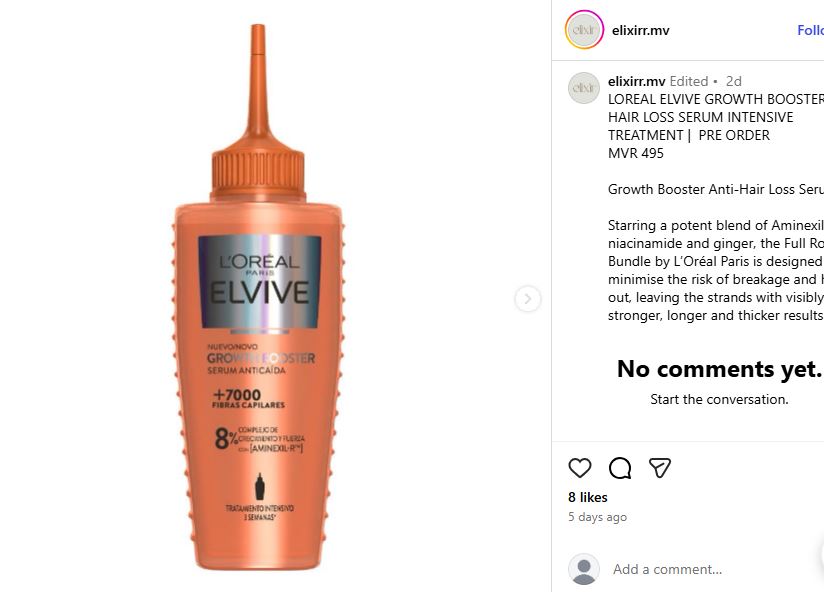Image resolution: width=824 pixels, height=592 pixels.
Task: Click the Start the conversation text
Action: click(x=719, y=399)
